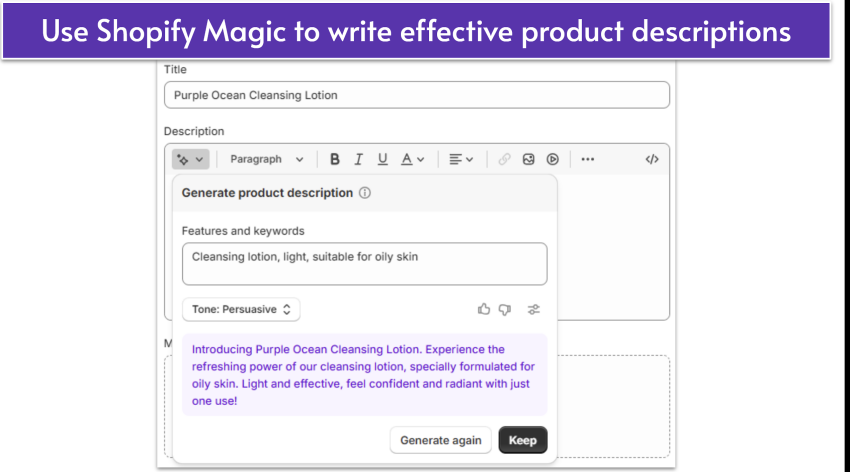Click the Generate product description heading

(x=267, y=193)
